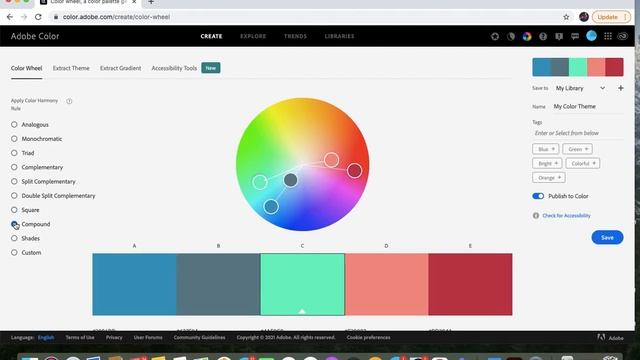
Task: Click info icon beside Check for Accessibility
Action: (536, 216)
